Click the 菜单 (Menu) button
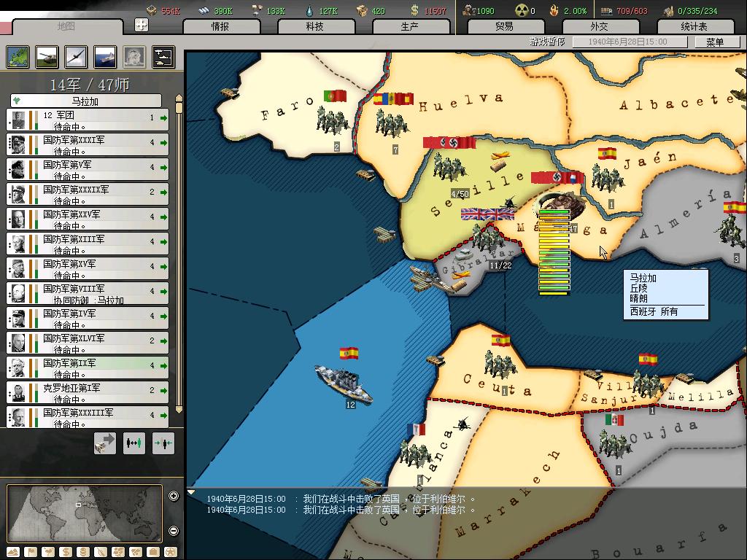This screenshot has width=747, height=560. click(x=715, y=42)
